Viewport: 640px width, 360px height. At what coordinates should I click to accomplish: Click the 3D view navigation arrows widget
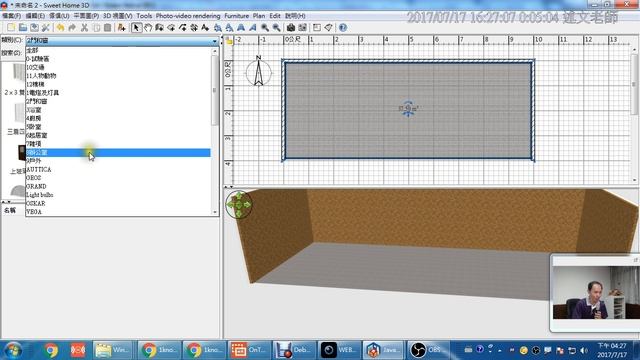tap(239, 204)
